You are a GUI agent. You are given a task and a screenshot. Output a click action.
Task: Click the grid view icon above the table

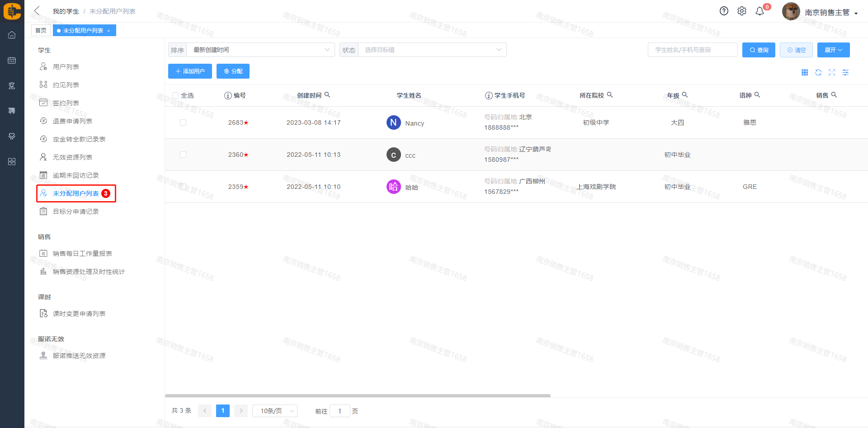pos(805,72)
